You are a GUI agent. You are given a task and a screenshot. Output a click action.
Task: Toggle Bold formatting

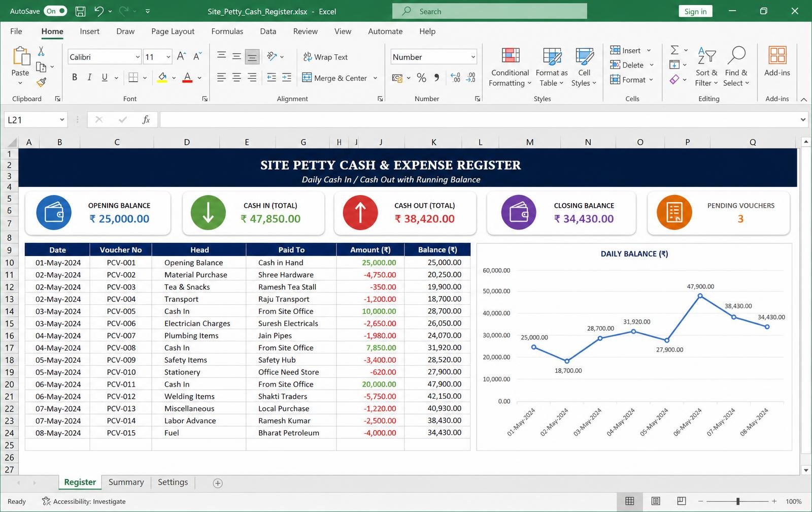click(75, 77)
